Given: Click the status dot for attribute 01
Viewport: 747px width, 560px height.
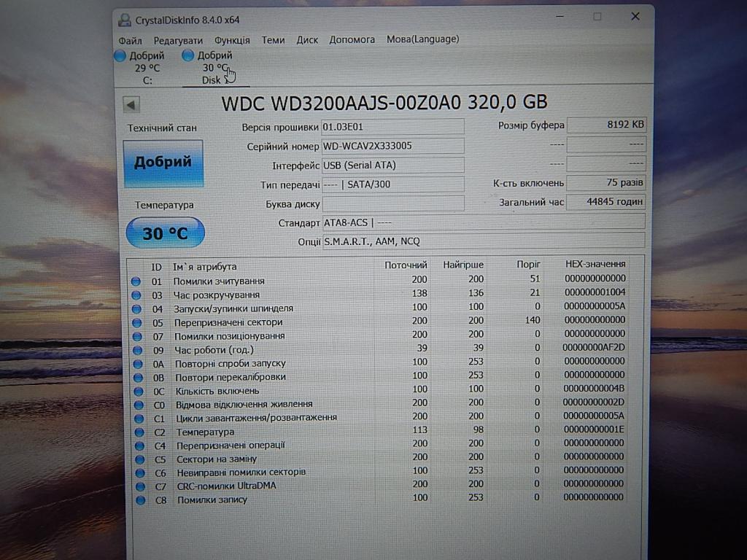Looking at the screenshot, I should (x=136, y=281).
